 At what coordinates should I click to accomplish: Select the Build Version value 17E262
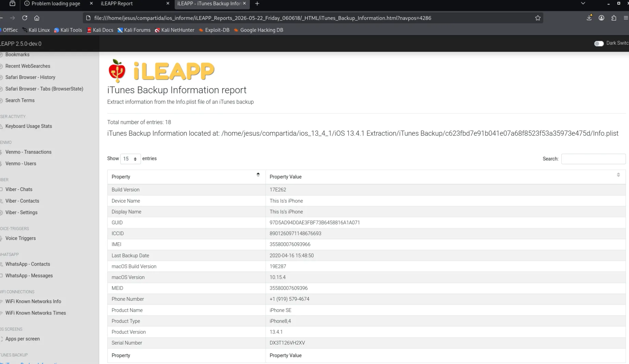[x=278, y=190]
